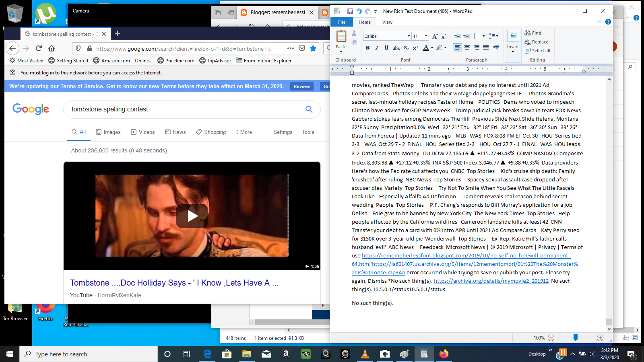The height and width of the screenshot is (362, 644).
Task: Click Find in the Editing group
Action: point(533,33)
